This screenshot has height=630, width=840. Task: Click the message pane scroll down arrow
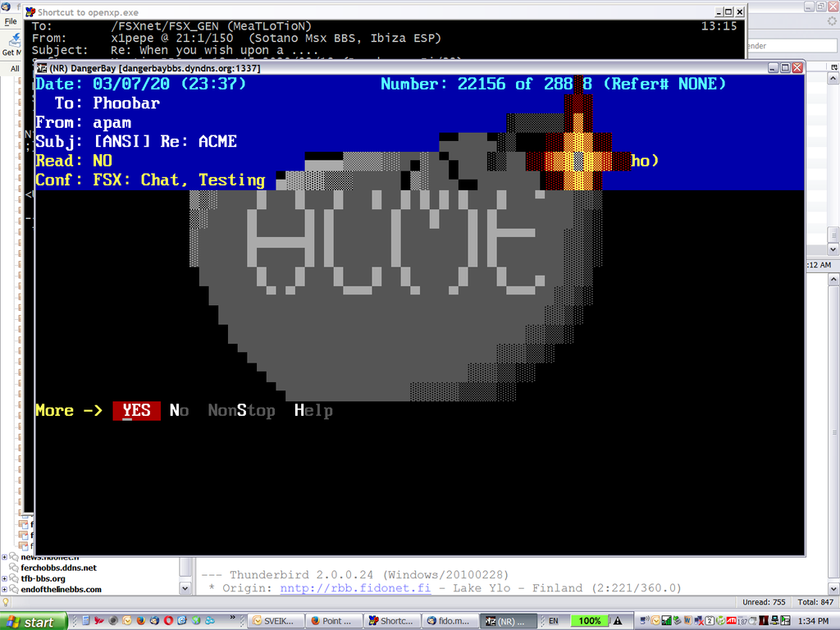point(833,588)
